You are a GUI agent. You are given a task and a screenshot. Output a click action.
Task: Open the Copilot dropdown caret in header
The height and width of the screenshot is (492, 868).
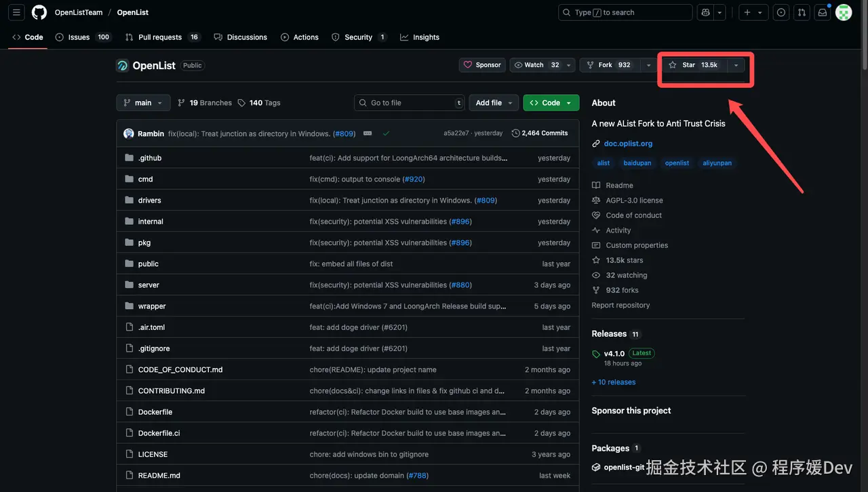[719, 12]
